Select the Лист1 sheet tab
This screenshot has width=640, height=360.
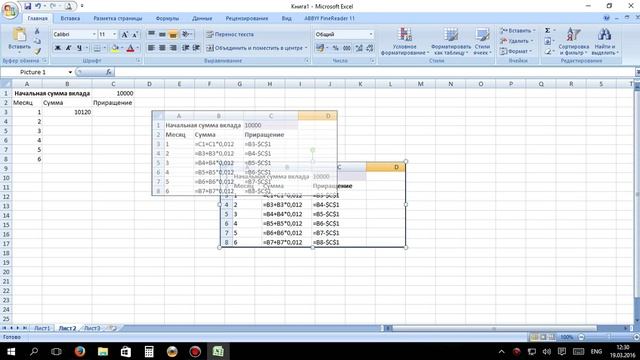(x=42, y=328)
